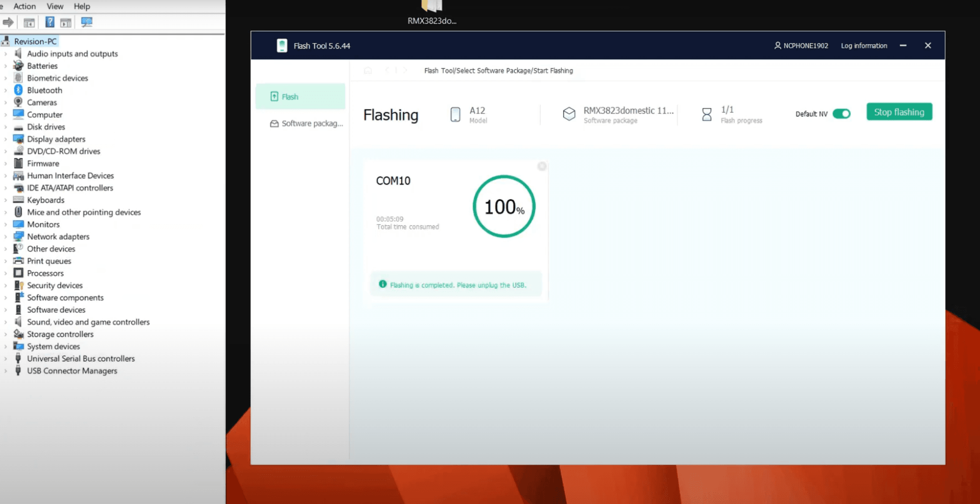
Task: Expand the Bluetooth category
Action: click(5, 90)
